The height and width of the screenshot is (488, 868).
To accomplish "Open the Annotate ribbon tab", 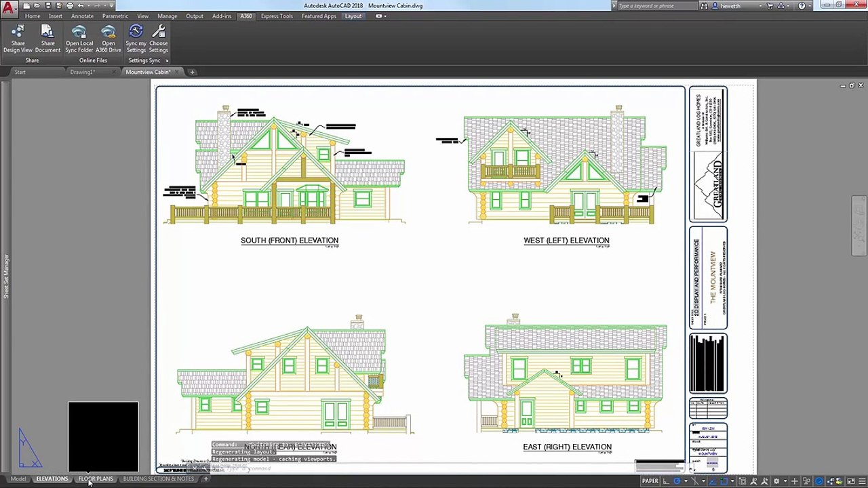I will [x=82, y=16].
